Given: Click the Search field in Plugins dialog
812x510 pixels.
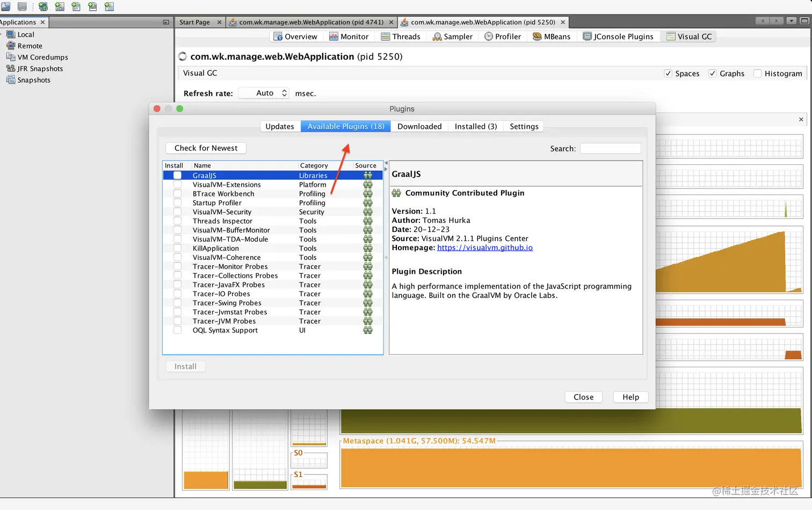Looking at the screenshot, I should 611,148.
